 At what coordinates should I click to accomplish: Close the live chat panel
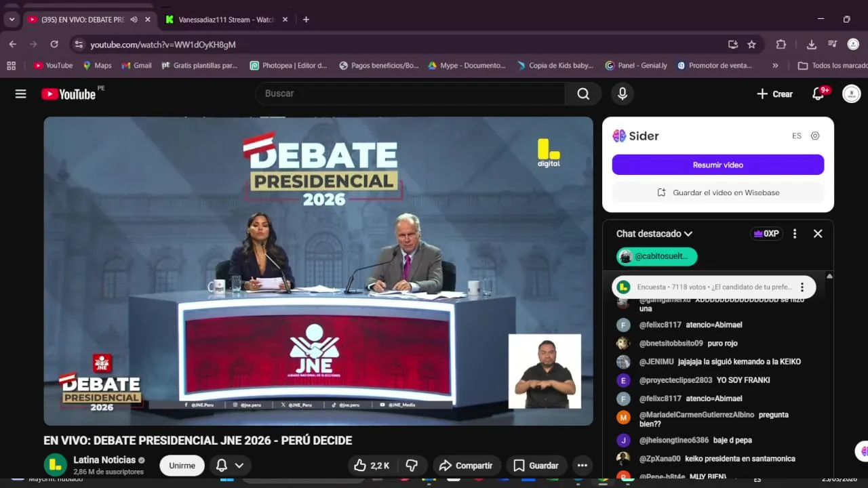click(818, 233)
